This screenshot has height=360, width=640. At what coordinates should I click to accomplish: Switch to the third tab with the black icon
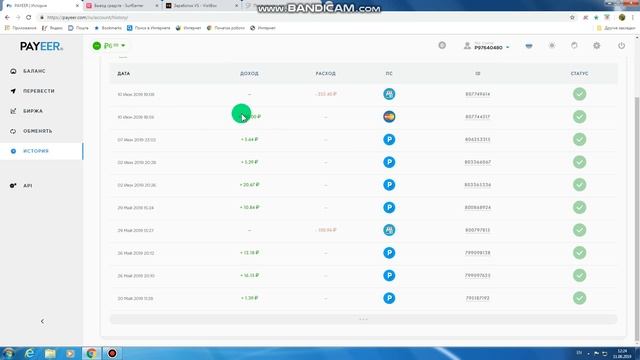click(201, 6)
